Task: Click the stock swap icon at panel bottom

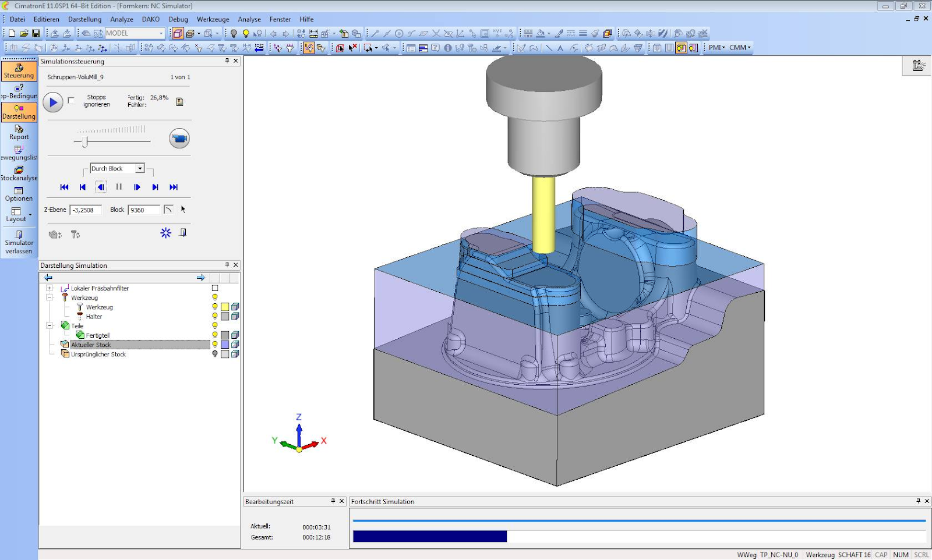Action: (55, 235)
